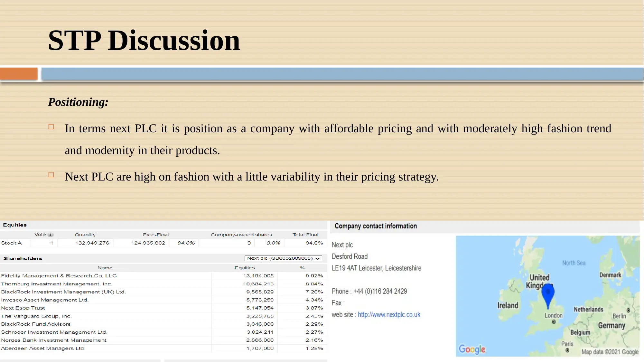Open the Next plc (GB0032089863) dropdown
The width and height of the screenshot is (644, 362).
tap(283, 258)
